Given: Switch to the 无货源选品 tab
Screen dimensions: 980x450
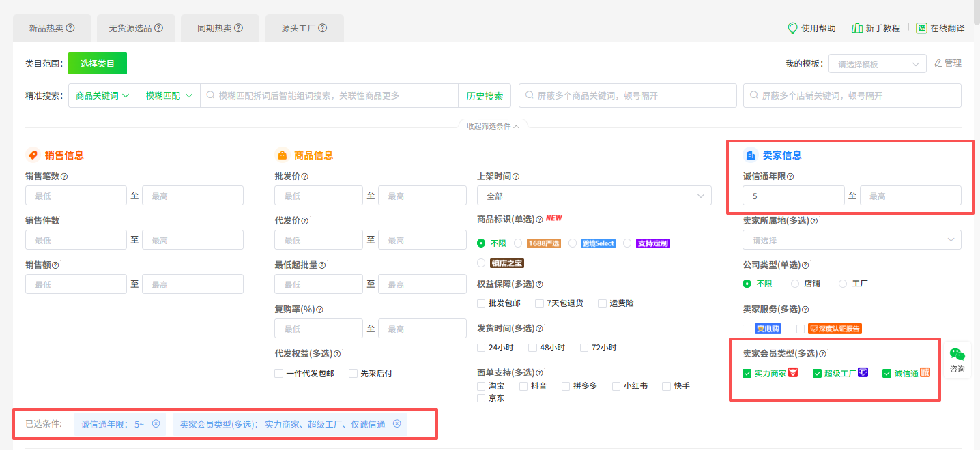Looking at the screenshot, I should coord(136,28).
